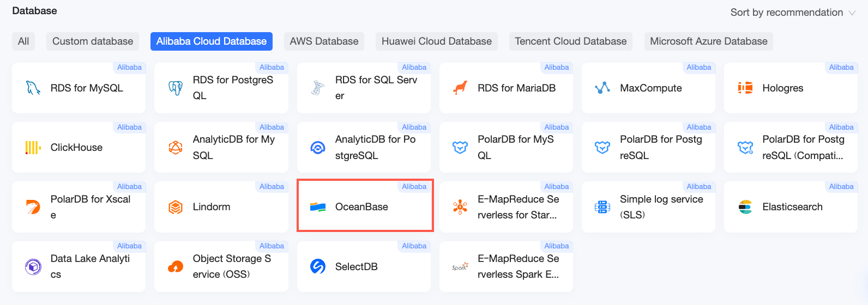
Task: Select the MaxCompute label
Action: 651,88
